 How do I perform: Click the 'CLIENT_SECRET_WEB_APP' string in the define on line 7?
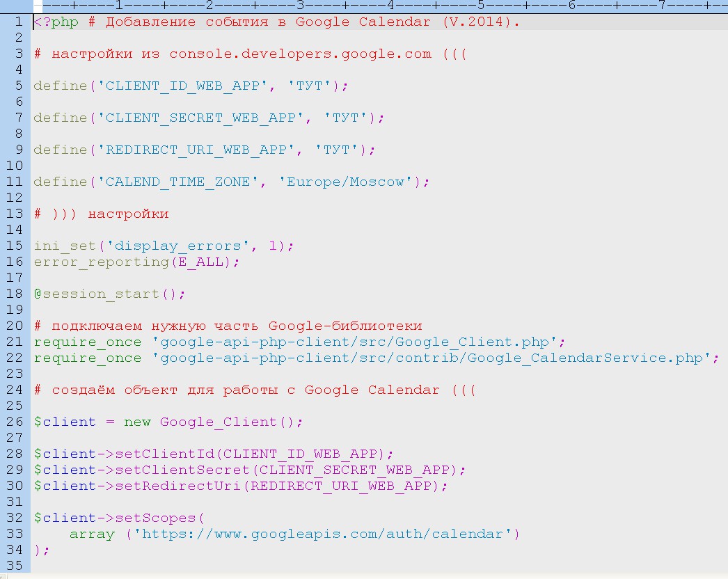(200, 118)
